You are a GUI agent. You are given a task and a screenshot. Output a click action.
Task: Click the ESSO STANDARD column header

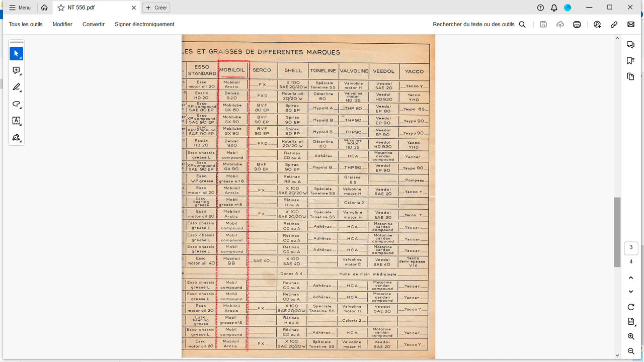(x=202, y=70)
